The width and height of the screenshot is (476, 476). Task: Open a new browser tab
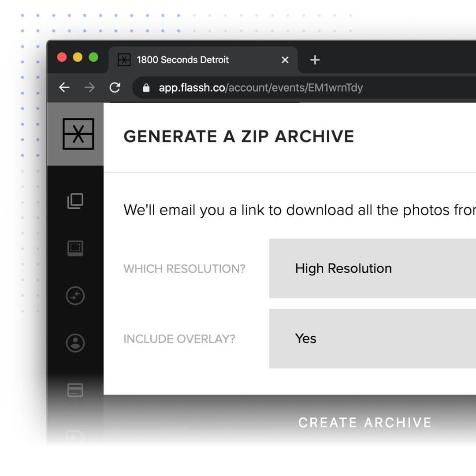315,60
